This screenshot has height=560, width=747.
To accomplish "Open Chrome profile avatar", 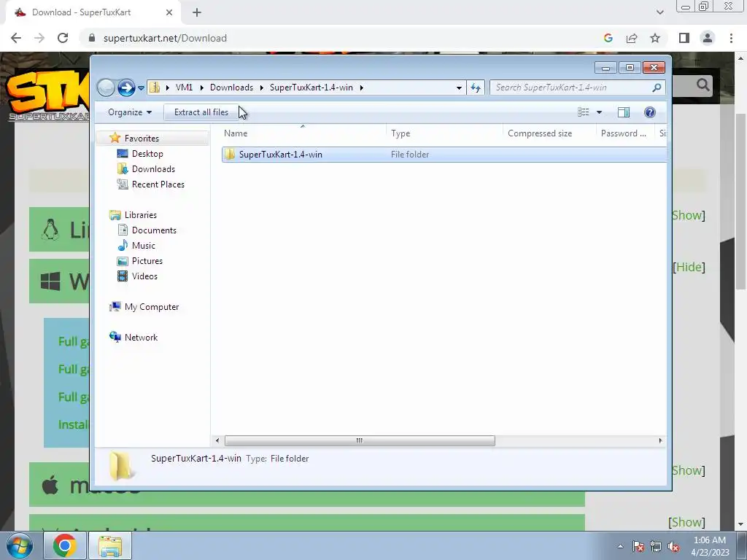I will [x=708, y=38].
